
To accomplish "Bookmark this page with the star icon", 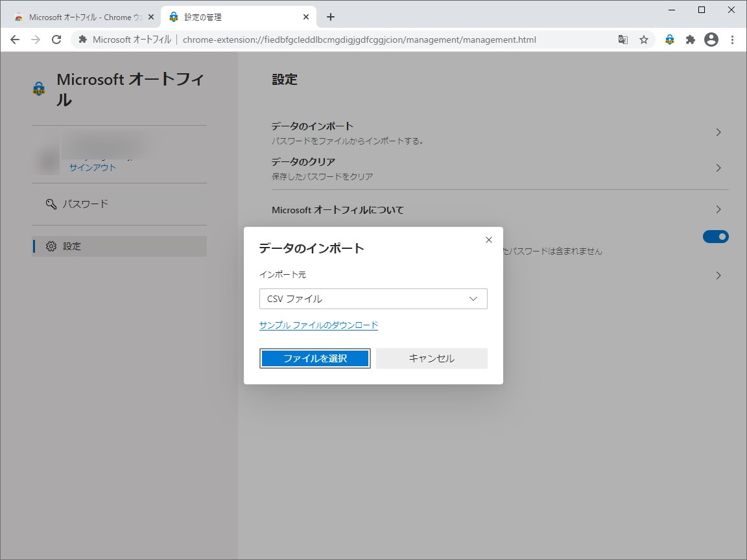I will [x=644, y=40].
